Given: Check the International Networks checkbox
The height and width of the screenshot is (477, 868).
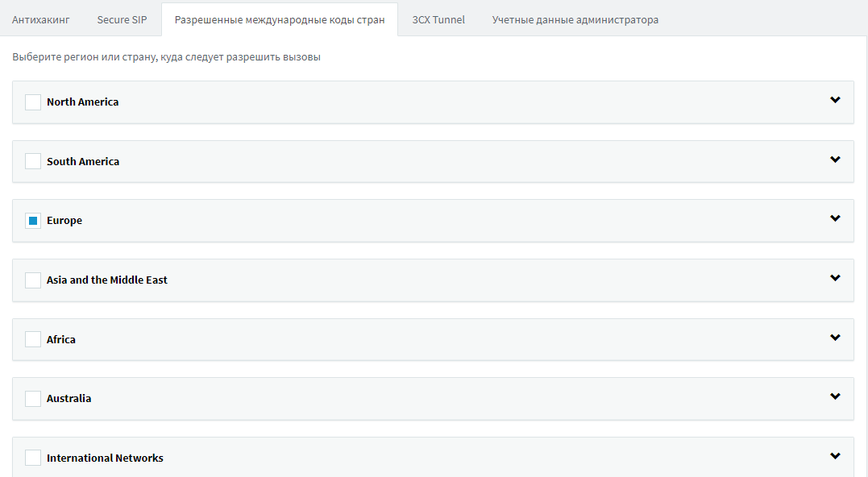Looking at the screenshot, I should click(32, 457).
